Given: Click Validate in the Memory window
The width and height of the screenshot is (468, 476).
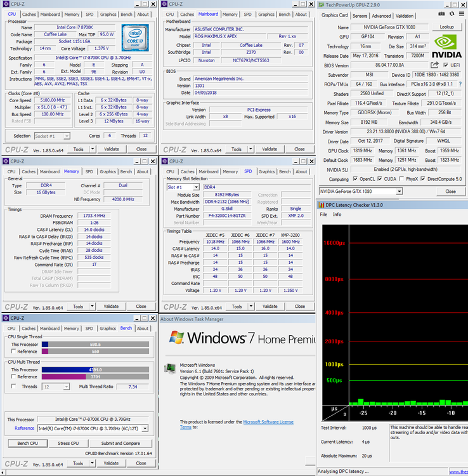Looking at the screenshot, I should [x=111, y=307].
